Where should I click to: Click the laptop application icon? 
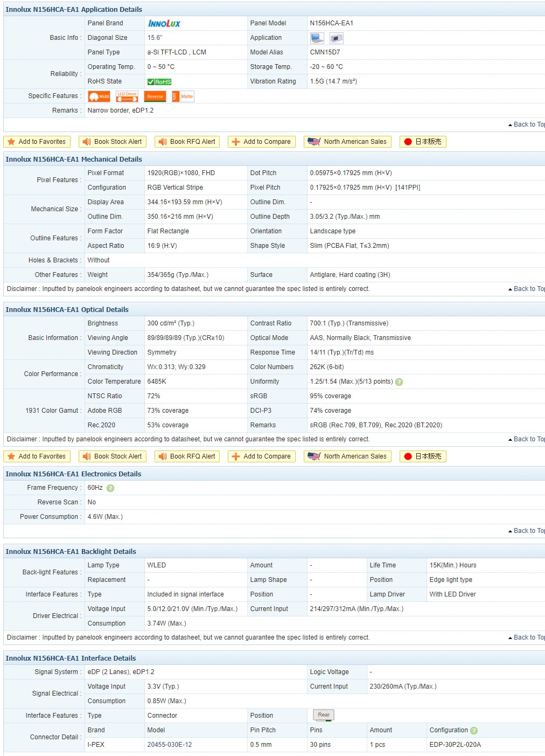pos(317,38)
